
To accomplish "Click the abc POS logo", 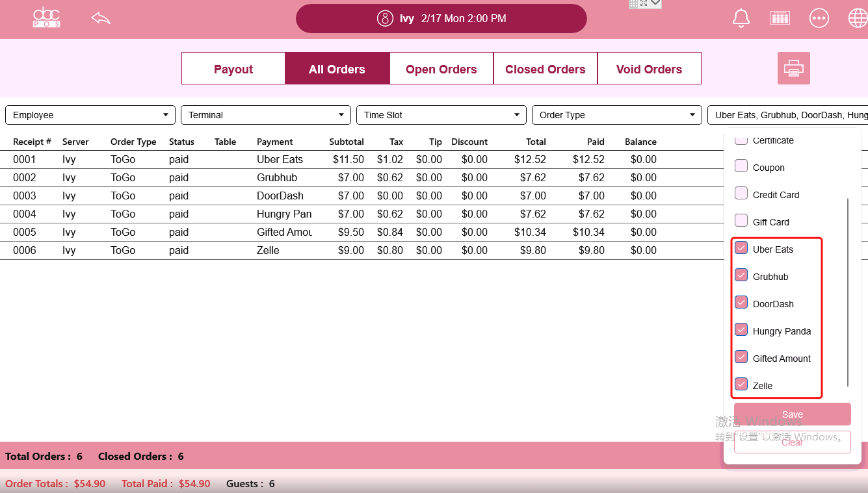I will click(47, 18).
